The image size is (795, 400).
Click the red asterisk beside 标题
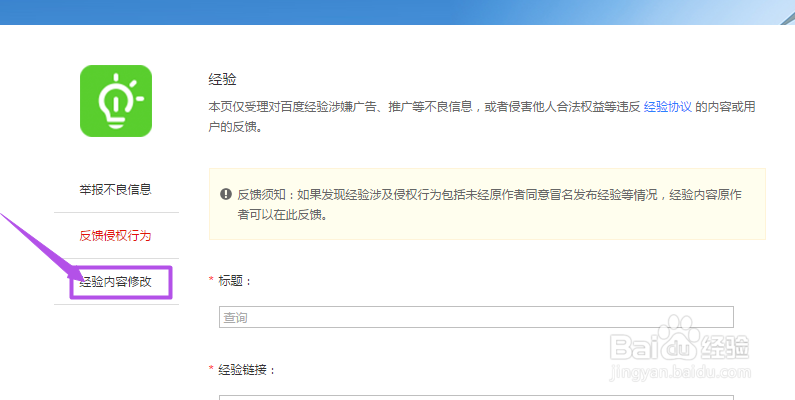212,281
